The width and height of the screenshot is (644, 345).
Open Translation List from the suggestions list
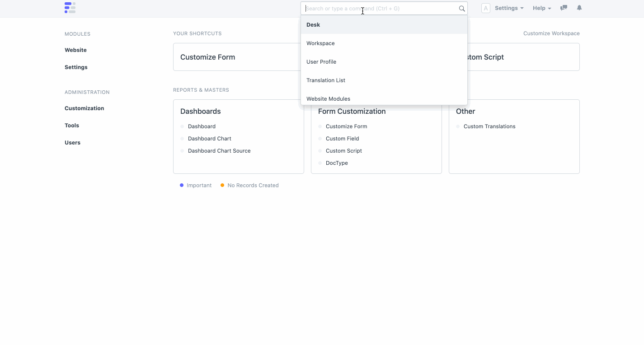click(326, 80)
